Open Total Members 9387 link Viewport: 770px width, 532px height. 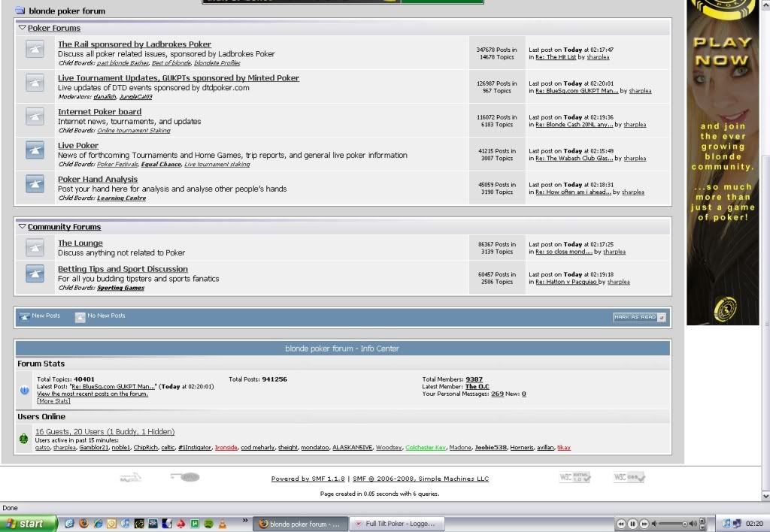474,379
